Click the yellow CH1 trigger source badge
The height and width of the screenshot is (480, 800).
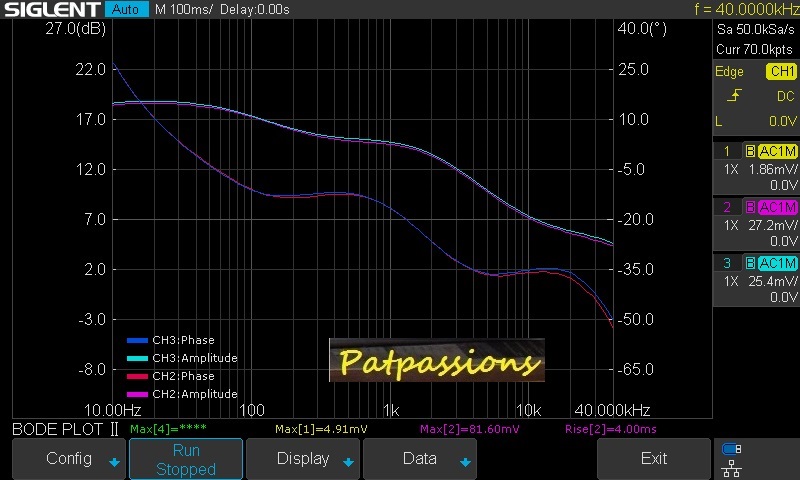(x=781, y=72)
